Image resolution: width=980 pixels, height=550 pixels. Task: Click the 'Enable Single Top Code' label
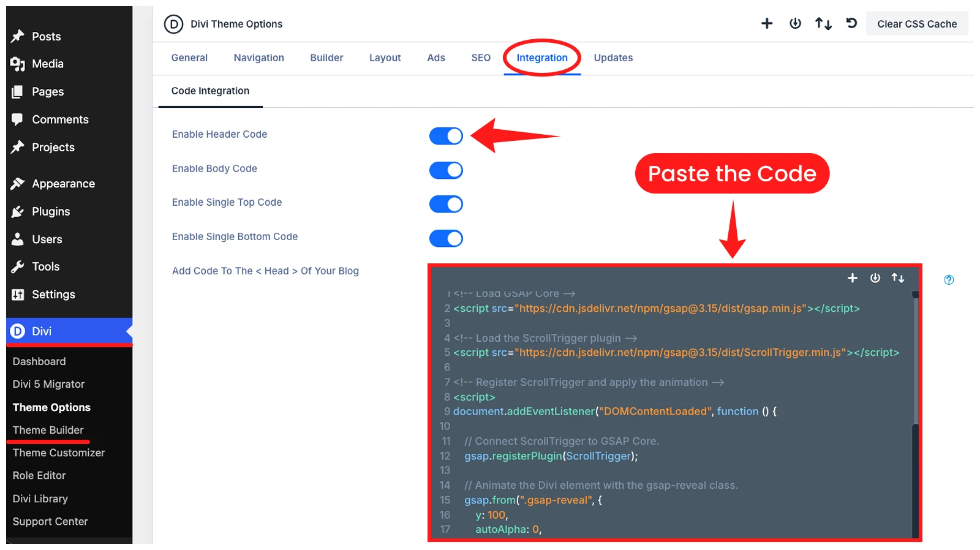point(227,202)
